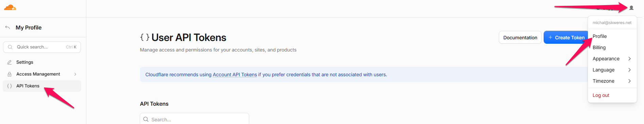Click the magnifier icon in tokens search
Image resolution: width=644 pixels, height=124 pixels.
[x=146, y=119]
